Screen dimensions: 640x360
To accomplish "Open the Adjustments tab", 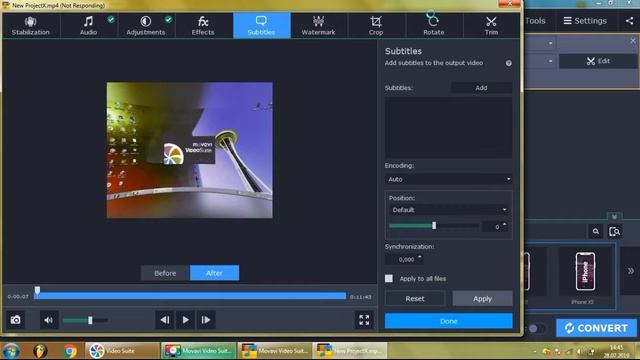I will [146, 26].
